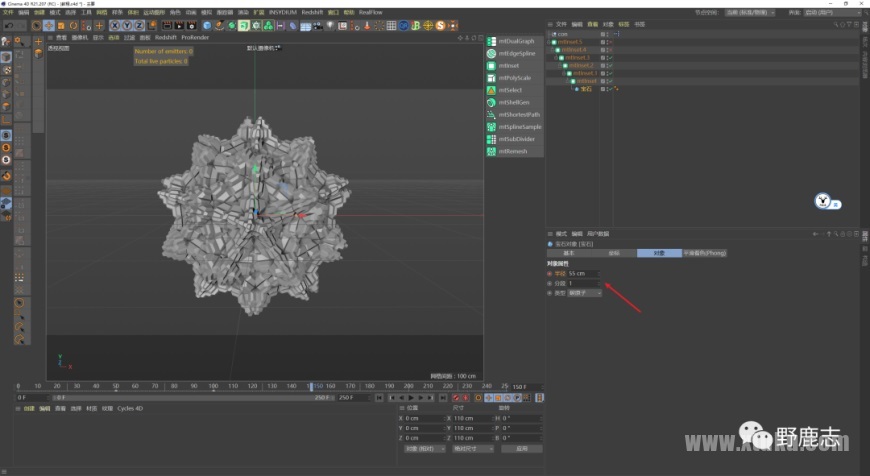Screen dimensions: 870x476
Task: Select the Scale tool in top toolbar
Action: pos(61,26)
